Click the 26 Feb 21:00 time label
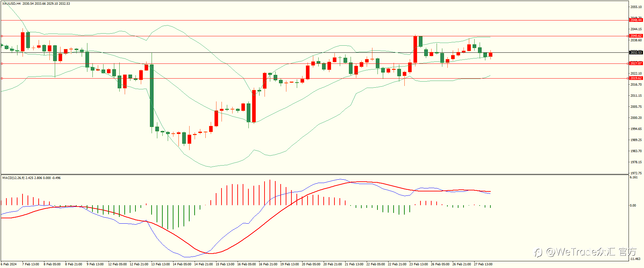 pyautogui.click(x=461, y=264)
